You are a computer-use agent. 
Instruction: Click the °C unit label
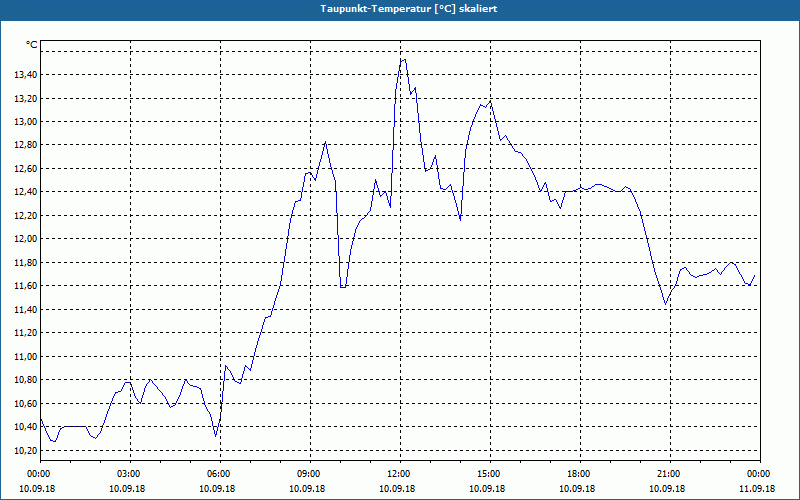32,45
